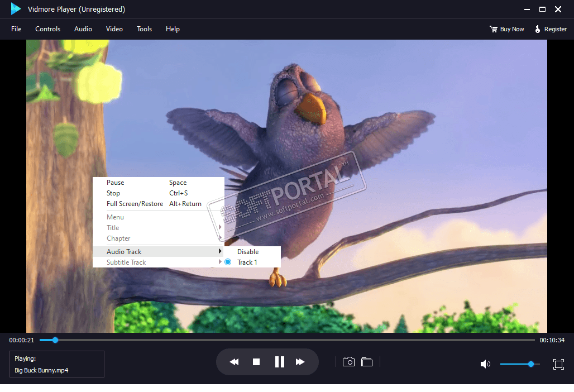Maximize the Vidmore Player window

point(542,9)
